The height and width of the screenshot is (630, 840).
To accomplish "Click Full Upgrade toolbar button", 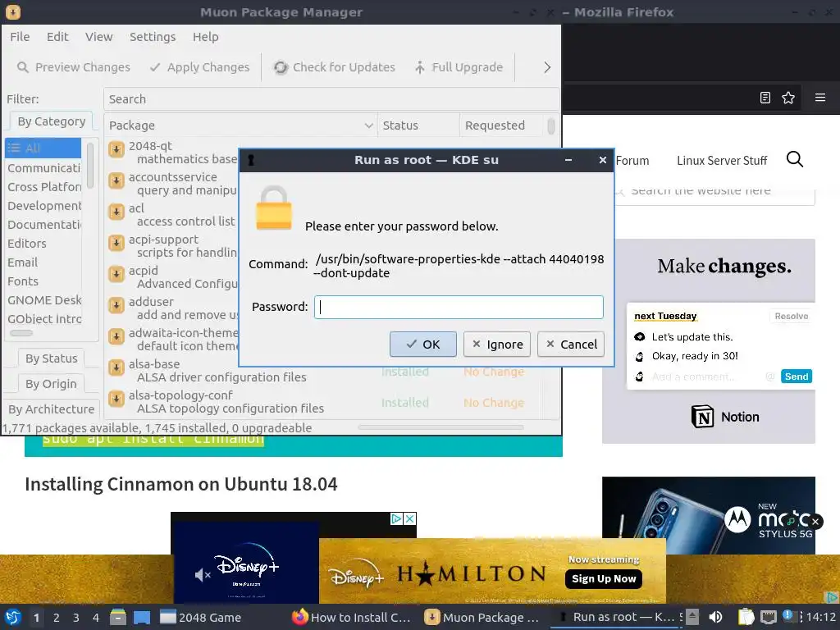I will pyautogui.click(x=459, y=67).
